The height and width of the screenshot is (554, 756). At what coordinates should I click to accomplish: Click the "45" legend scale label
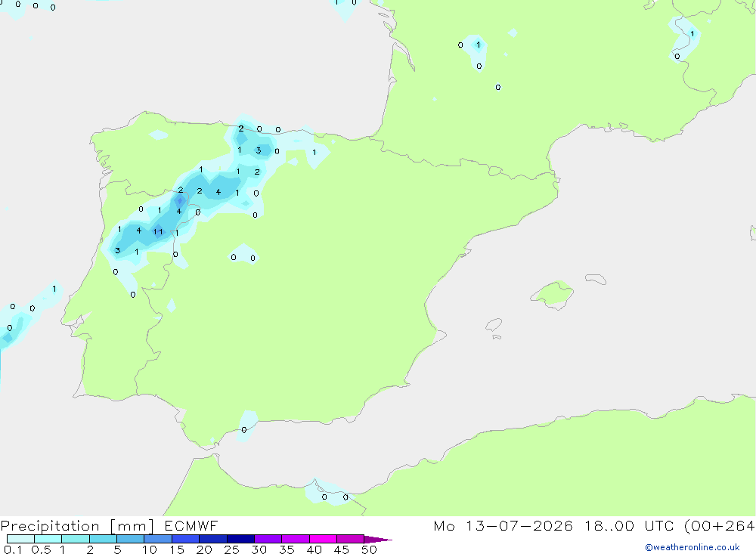342,549
